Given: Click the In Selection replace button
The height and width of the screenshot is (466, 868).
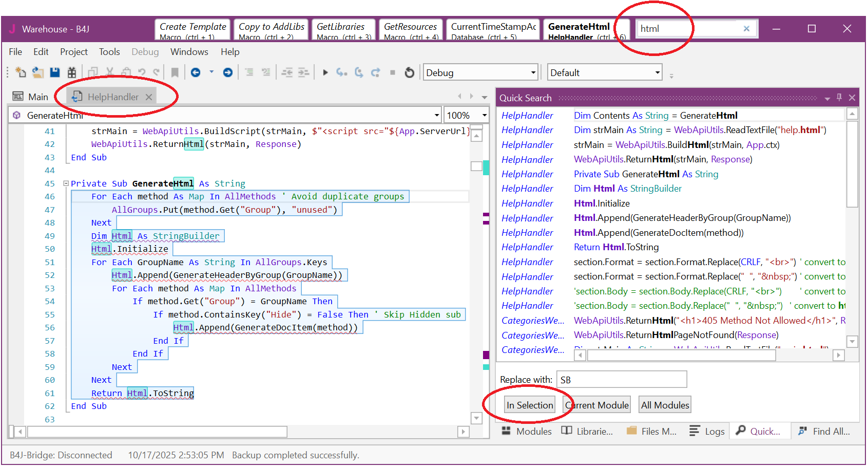Looking at the screenshot, I should (x=530, y=405).
